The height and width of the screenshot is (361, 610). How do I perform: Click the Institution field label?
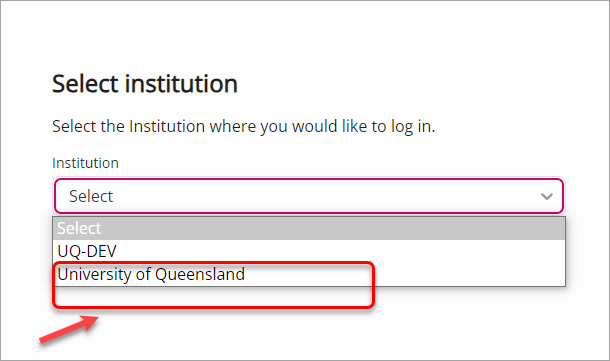coord(85,163)
